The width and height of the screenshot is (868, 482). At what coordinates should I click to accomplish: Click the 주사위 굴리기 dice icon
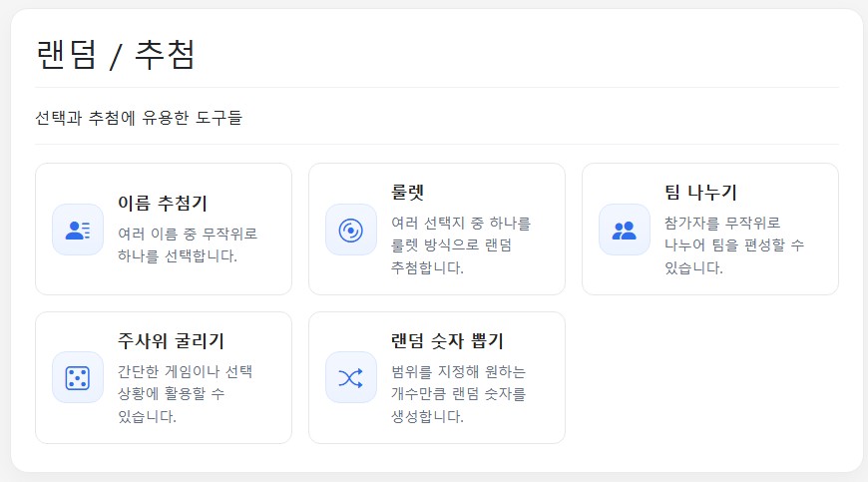tap(78, 377)
